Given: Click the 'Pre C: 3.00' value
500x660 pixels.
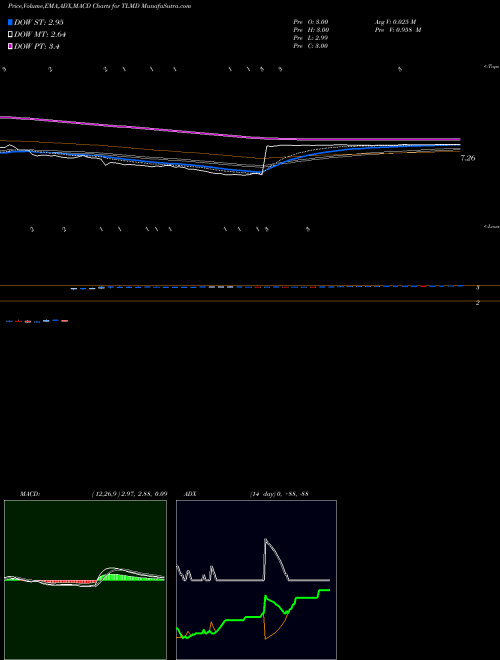Looking at the screenshot, I should (311, 46).
